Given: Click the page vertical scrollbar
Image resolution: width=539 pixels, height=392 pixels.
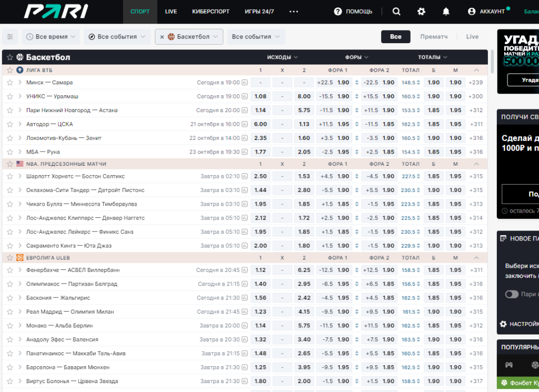Looking at the screenshot, I should pyautogui.click(x=492, y=62).
